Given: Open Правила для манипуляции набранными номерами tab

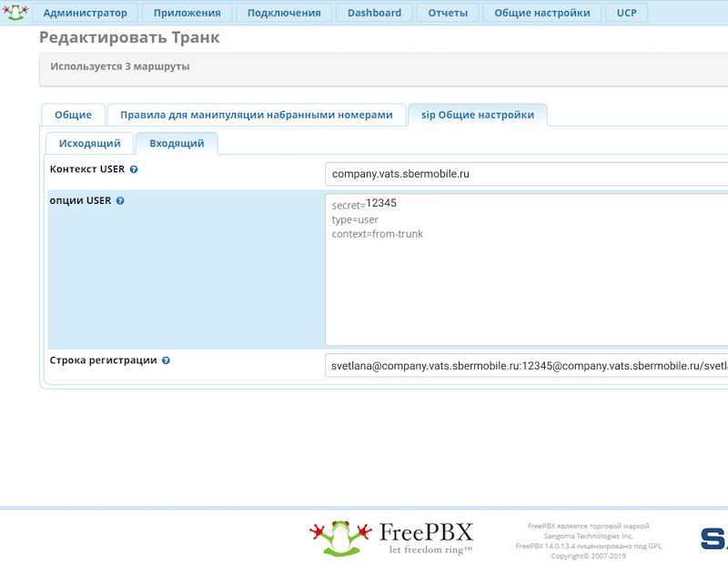Looking at the screenshot, I should tap(257, 115).
